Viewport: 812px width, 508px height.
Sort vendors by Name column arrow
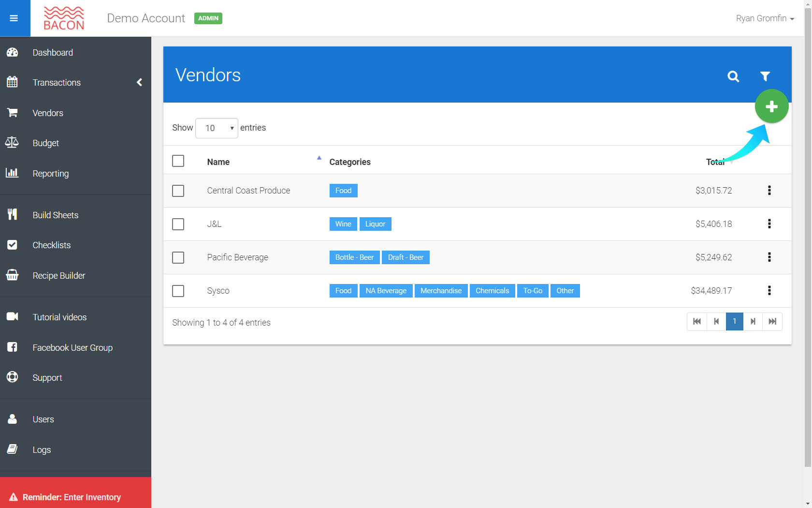tap(319, 158)
